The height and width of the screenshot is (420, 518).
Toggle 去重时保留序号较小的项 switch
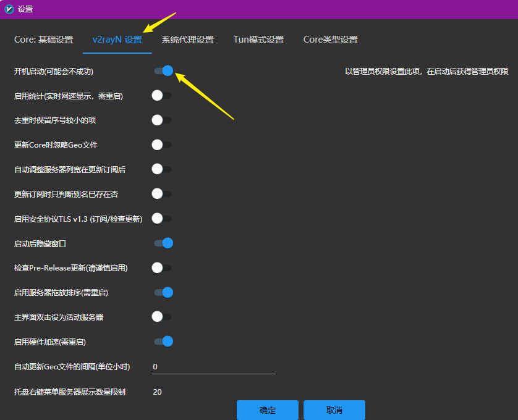click(162, 120)
